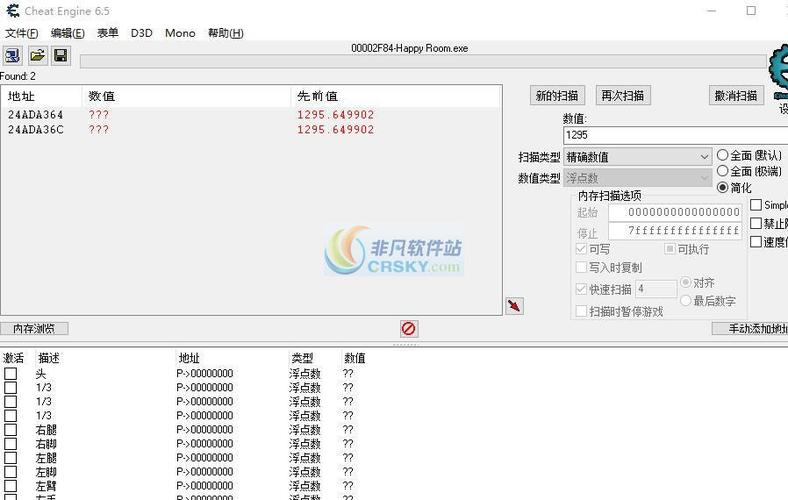
Task: Open the load table folder icon
Action: (x=37, y=55)
